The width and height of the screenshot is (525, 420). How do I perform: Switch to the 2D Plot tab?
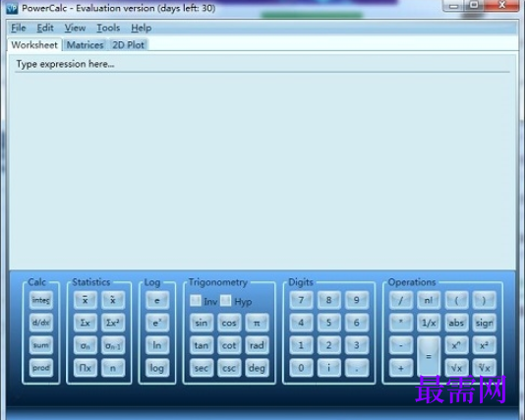tap(128, 45)
